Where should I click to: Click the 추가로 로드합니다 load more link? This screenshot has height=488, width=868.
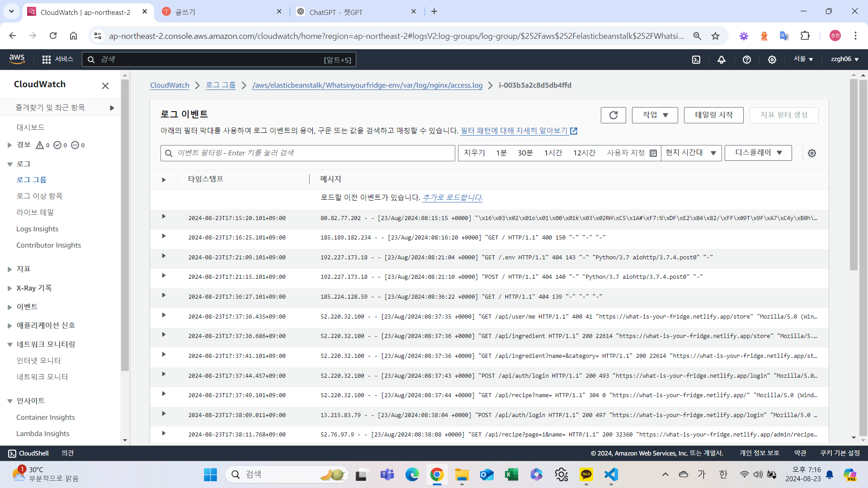coord(452,197)
